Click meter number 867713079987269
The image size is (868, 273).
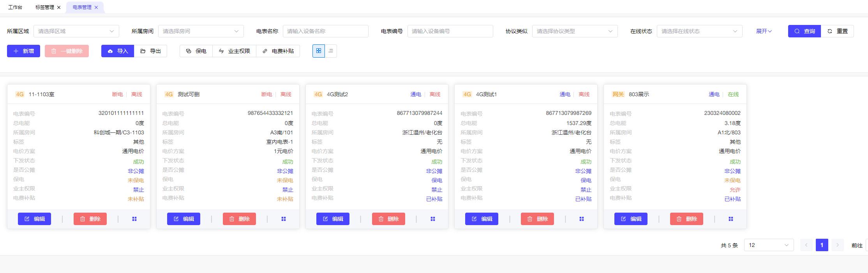[569, 113]
